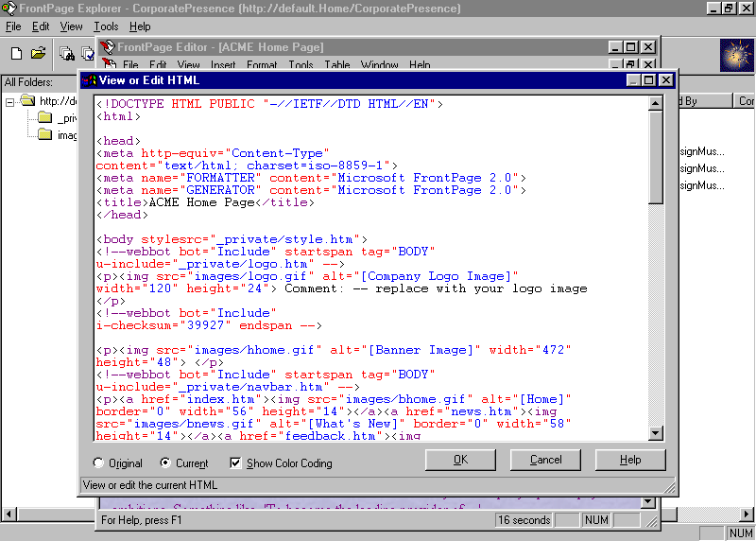The image size is (756, 541).
Task: Collapse the root web folder tree node
Action: 9,102
